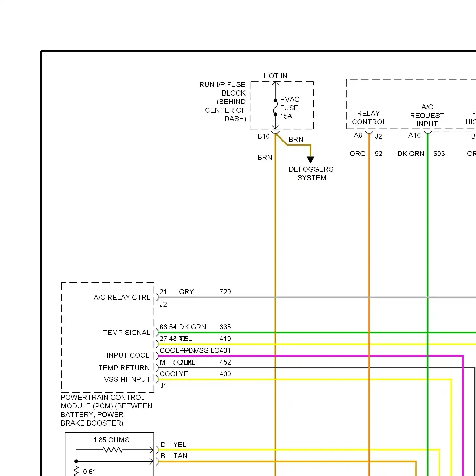
Task: Click the HVAC fuse symbol in the fuse block
Action: (x=275, y=107)
